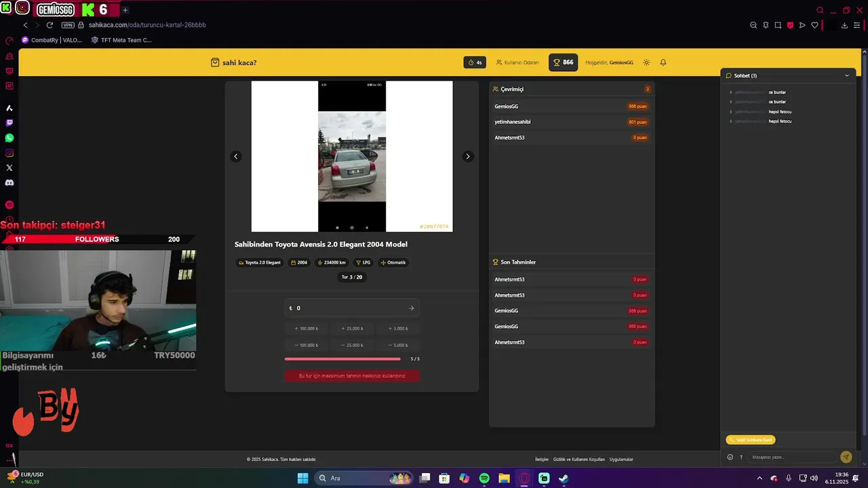Toggle light theme with the sun icon
868x488 pixels.
[x=646, y=62]
